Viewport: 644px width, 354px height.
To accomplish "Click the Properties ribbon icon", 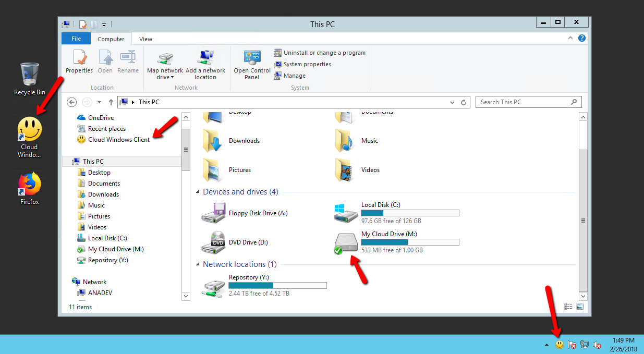I will pos(79,58).
